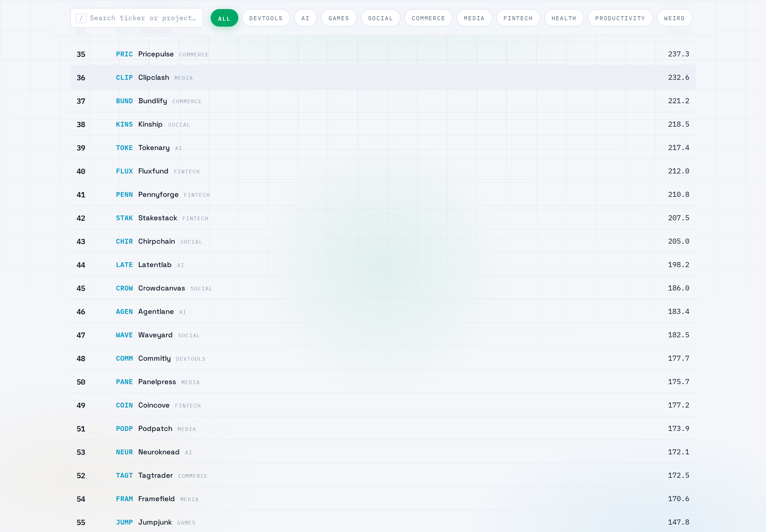Open the BUND ticker link

pos(124,101)
